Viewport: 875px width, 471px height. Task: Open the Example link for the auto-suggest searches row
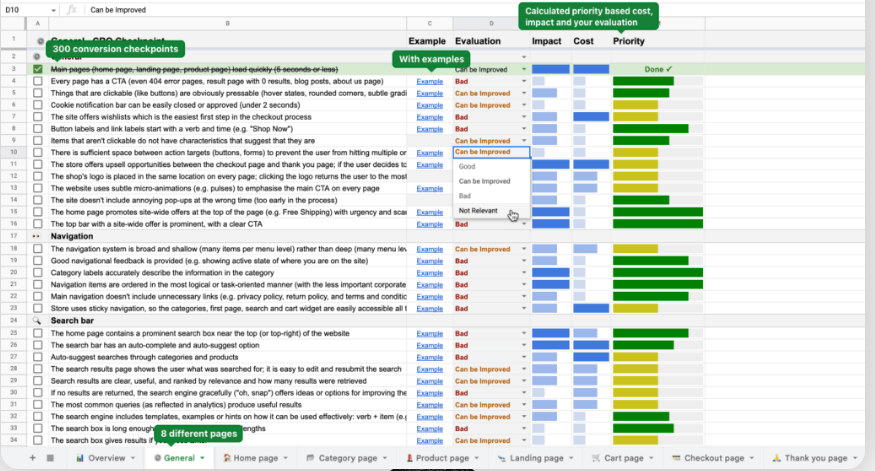[x=430, y=357]
